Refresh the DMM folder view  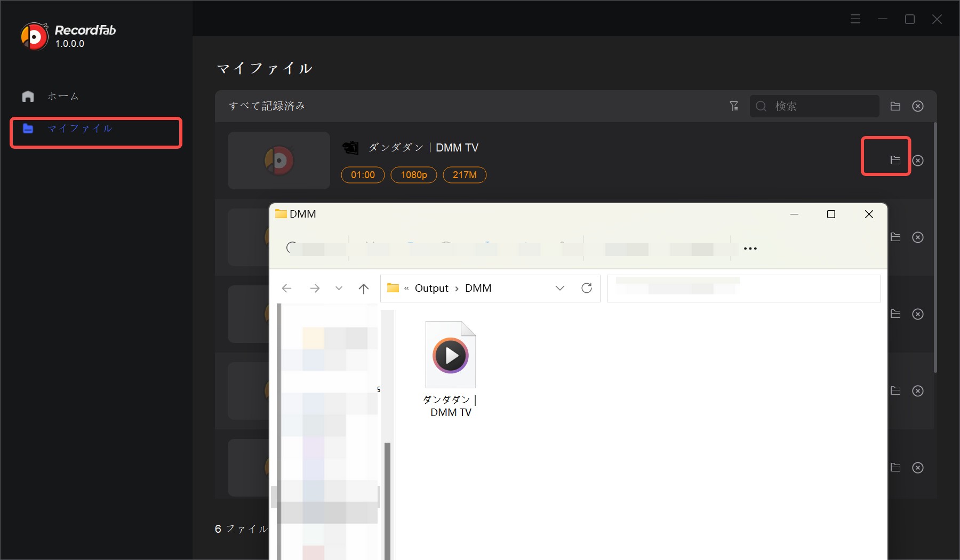tap(587, 288)
